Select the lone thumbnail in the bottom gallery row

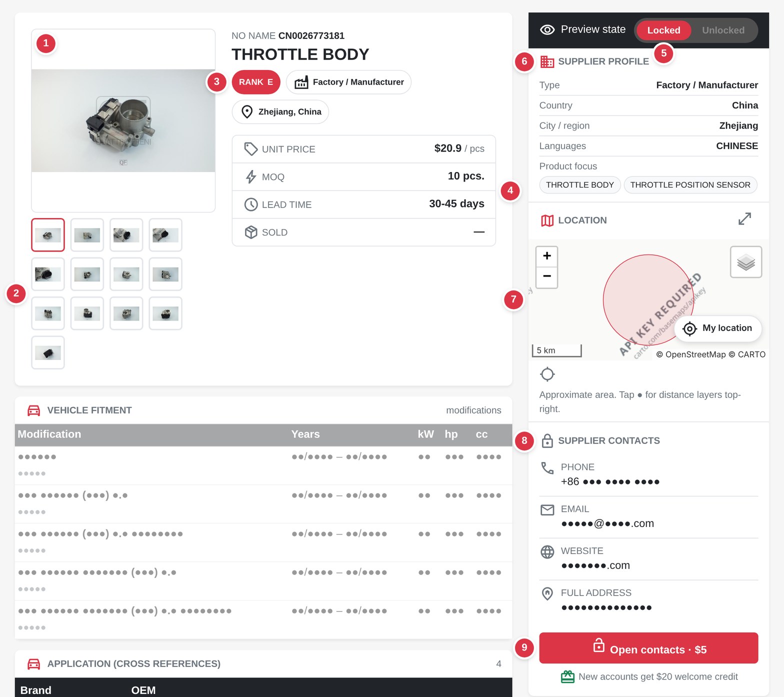click(48, 352)
